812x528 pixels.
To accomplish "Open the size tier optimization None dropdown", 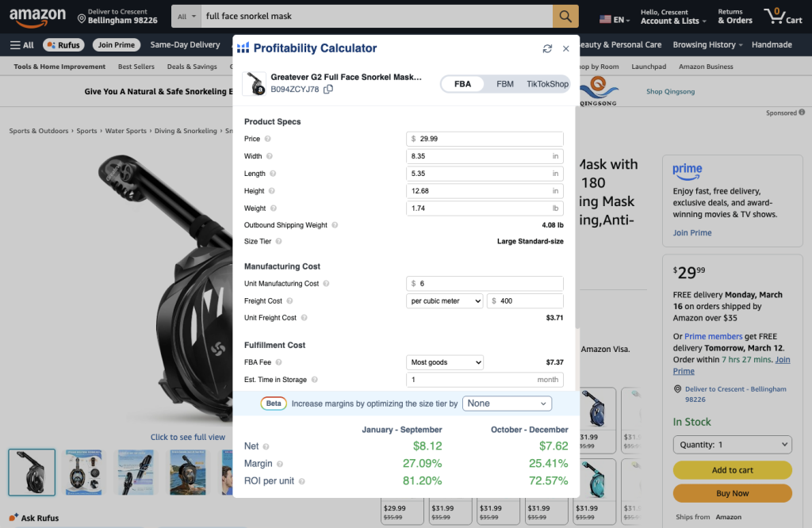I will 507,404.
